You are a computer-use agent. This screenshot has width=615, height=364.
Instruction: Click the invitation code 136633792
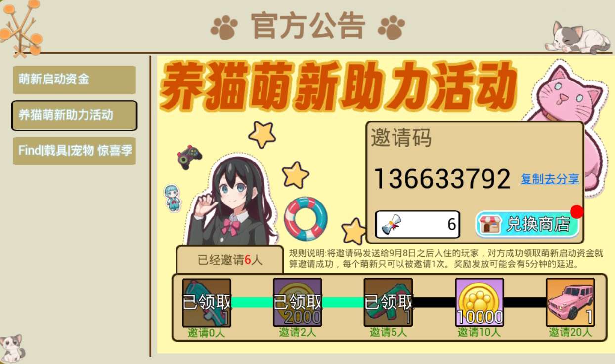441,179
